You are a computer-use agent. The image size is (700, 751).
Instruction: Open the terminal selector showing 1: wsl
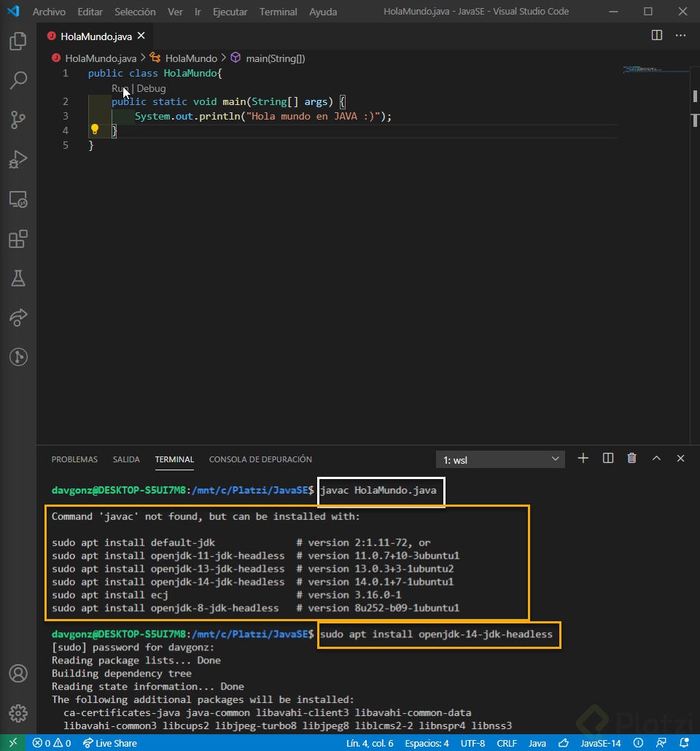500,459
